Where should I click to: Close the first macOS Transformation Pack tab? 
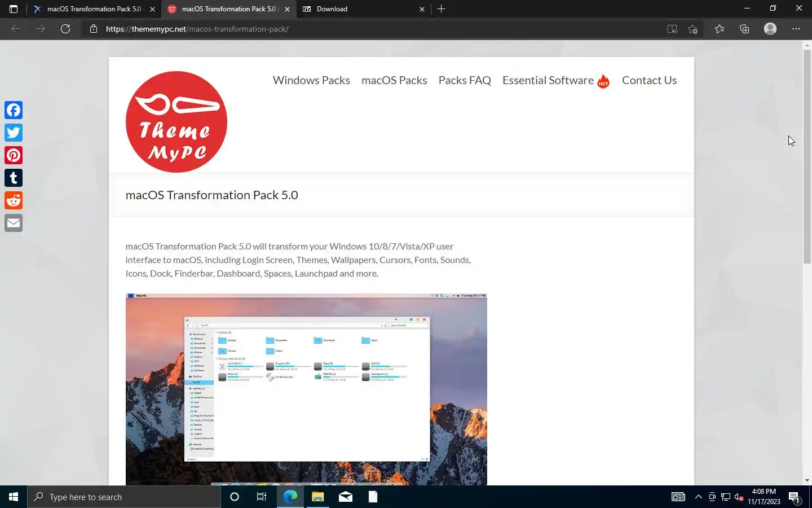(152, 9)
